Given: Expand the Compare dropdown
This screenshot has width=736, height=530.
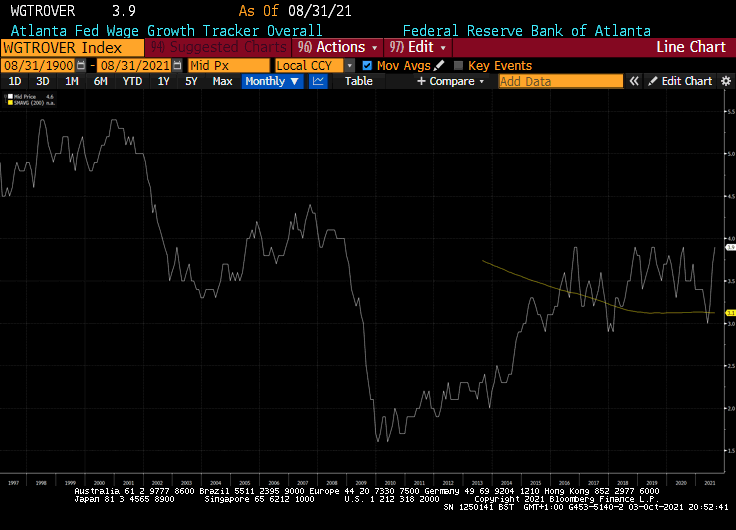Looking at the screenshot, I should pos(451,81).
